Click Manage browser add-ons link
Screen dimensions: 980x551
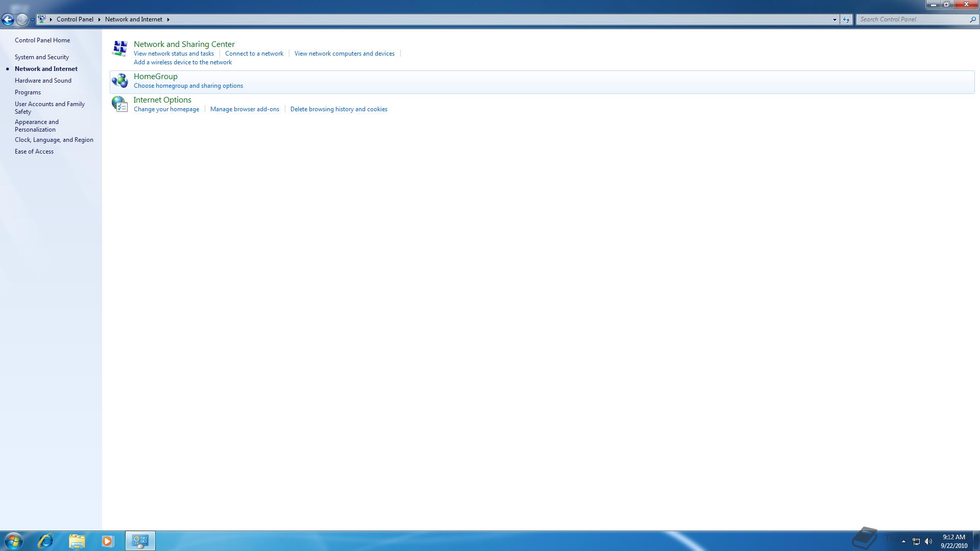tap(244, 109)
